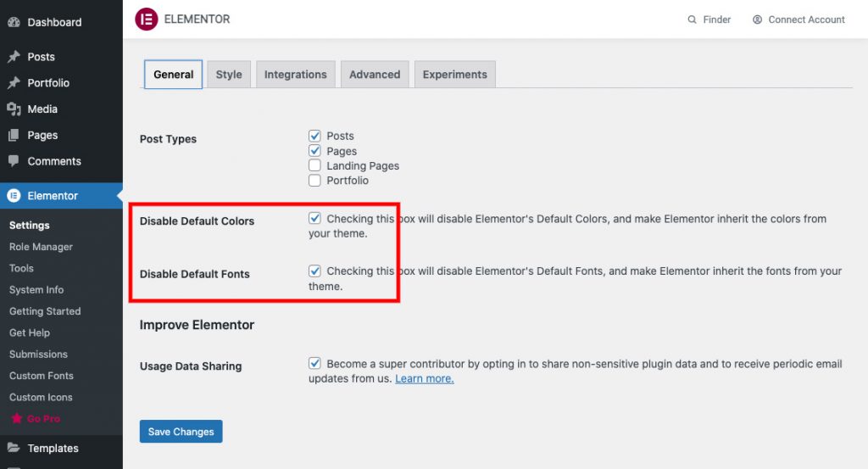Image resolution: width=868 pixels, height=469 pixels.
Task: Open Get Help submenu item
Action: (x=30, y=332)
